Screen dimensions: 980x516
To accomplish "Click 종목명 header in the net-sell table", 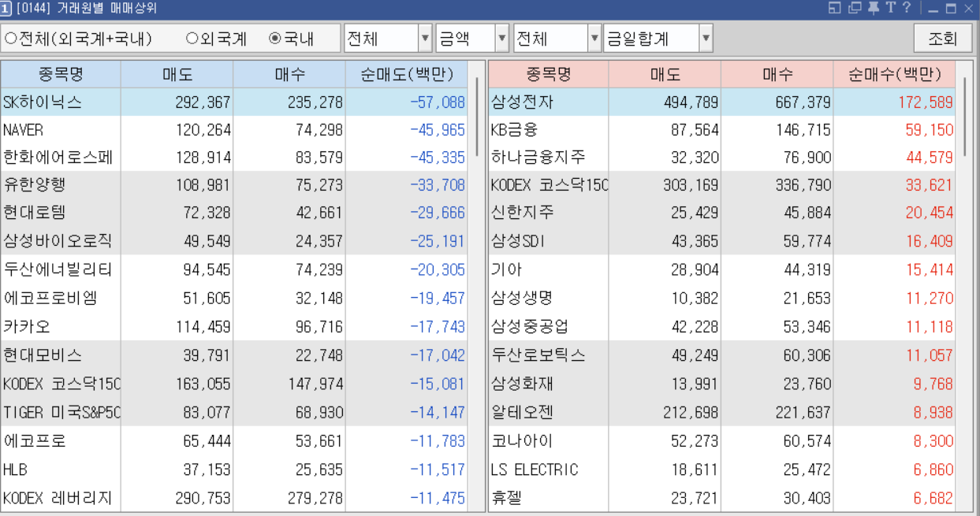I will pos(61,75).
